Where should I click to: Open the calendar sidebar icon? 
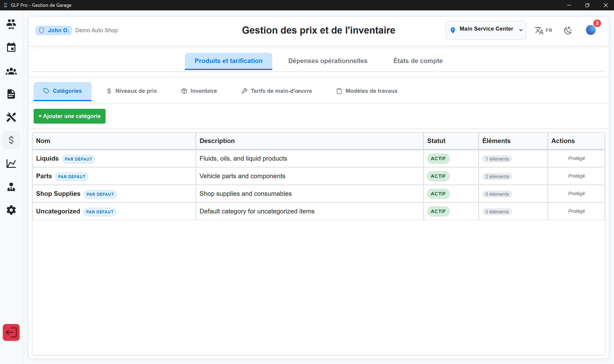pos(11,47)
